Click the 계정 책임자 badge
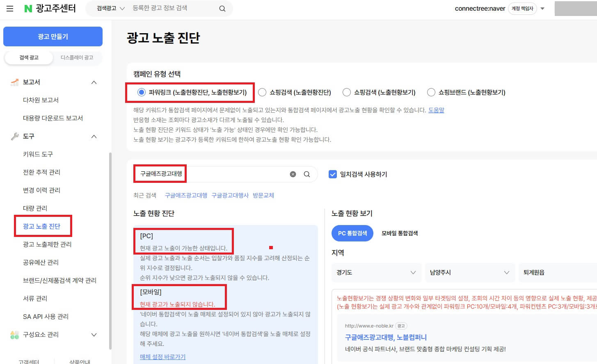Viewport: 597px width, 364px height. coord(522,9)
